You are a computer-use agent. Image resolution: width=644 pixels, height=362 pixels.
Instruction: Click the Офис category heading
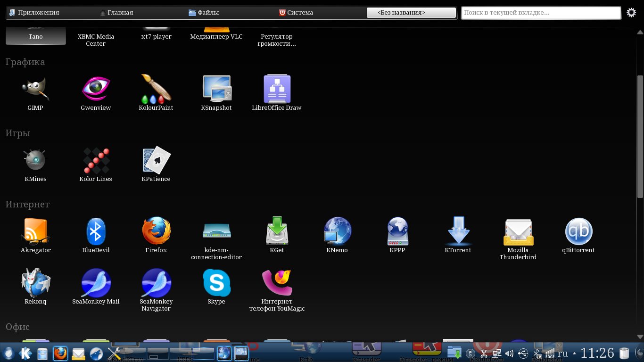17,327
